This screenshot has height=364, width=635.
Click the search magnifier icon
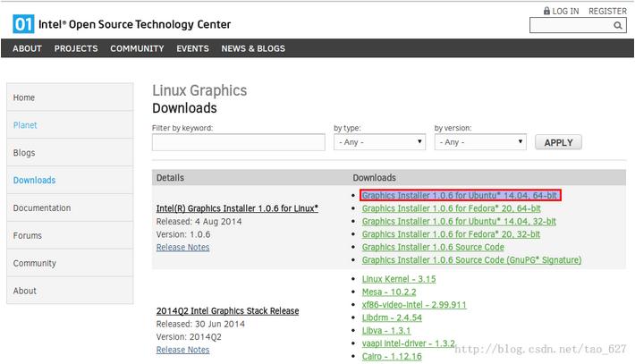tap(618, 26)
